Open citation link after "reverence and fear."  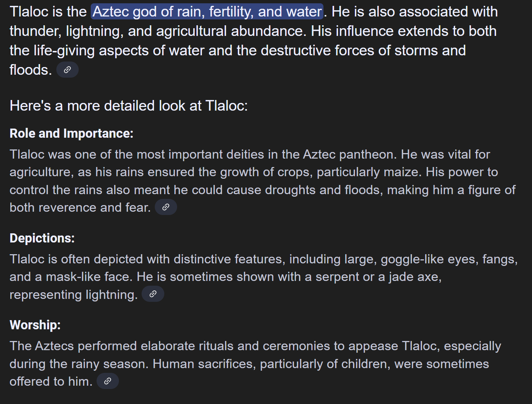point(166,207)
